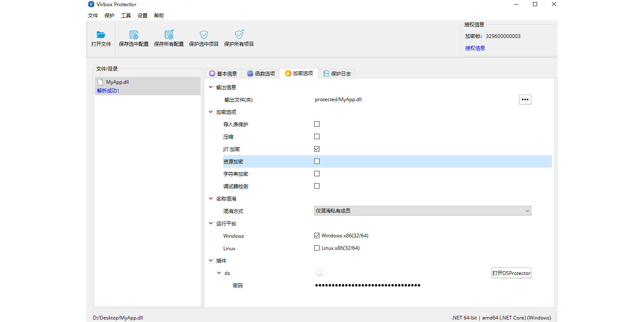The width and height of the screenshot is (644, 322).
Task: Click the orange lock icon on 加密选项 tab
Action: (288, 73)
